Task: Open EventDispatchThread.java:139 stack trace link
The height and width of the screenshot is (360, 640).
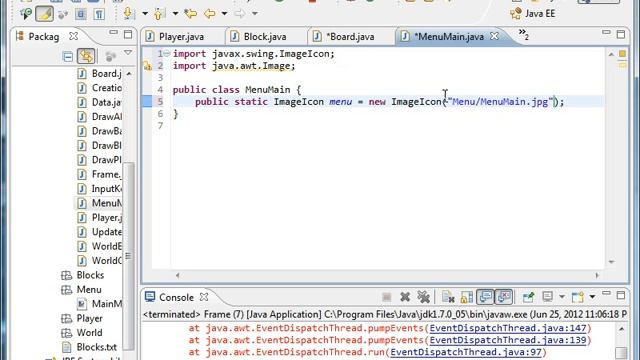Action: coord(508,340)
